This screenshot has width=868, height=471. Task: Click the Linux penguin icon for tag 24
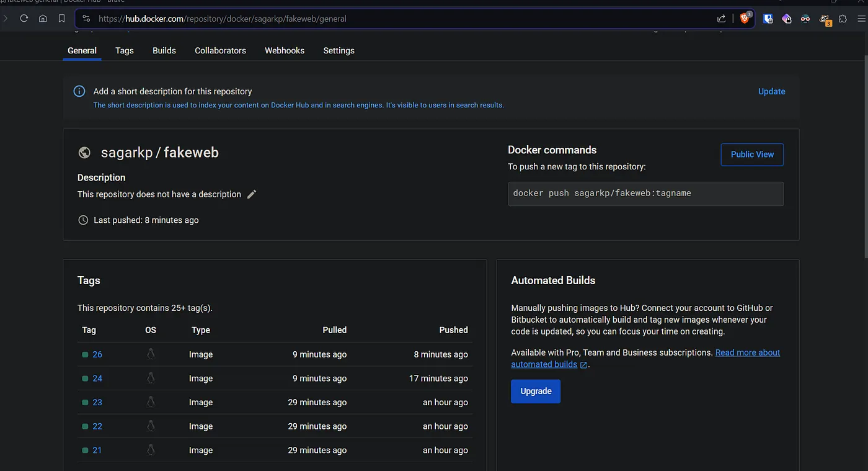[x=151, y=379]
